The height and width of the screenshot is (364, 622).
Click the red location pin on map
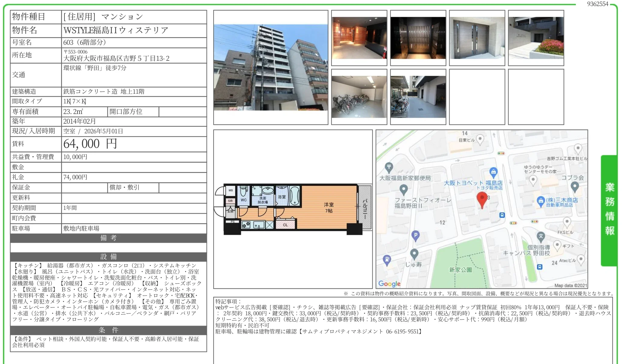(482, 199)
